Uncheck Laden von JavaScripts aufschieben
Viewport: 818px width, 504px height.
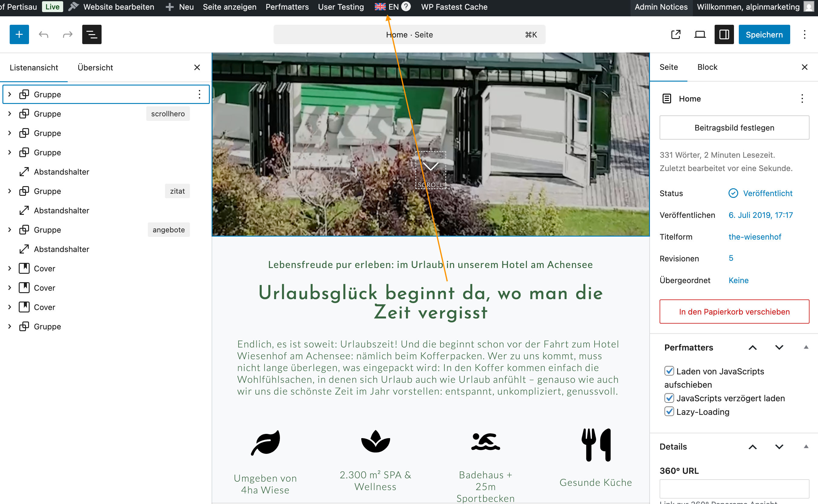tap(669, 371)
